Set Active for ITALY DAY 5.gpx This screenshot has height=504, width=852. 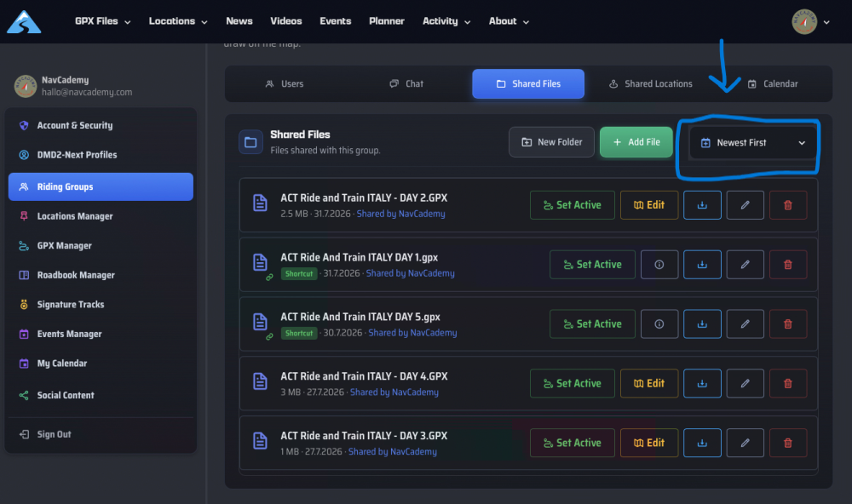point(592,324)
